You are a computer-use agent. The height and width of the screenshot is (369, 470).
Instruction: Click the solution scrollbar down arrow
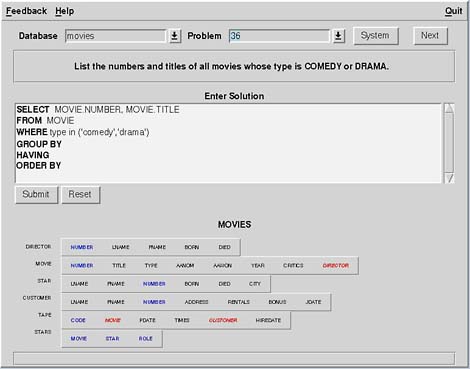click(449, 178)
